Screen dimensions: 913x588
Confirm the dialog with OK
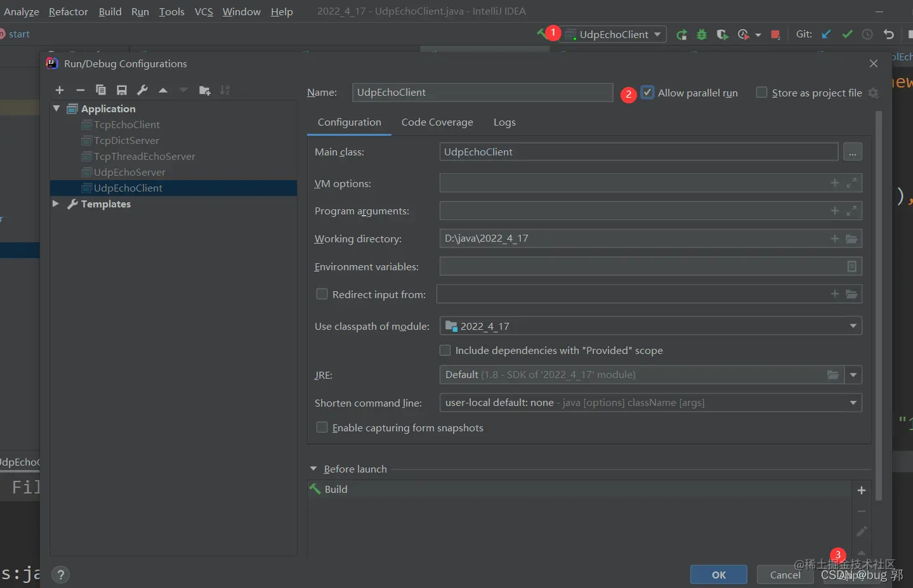[x=719, y=575]
